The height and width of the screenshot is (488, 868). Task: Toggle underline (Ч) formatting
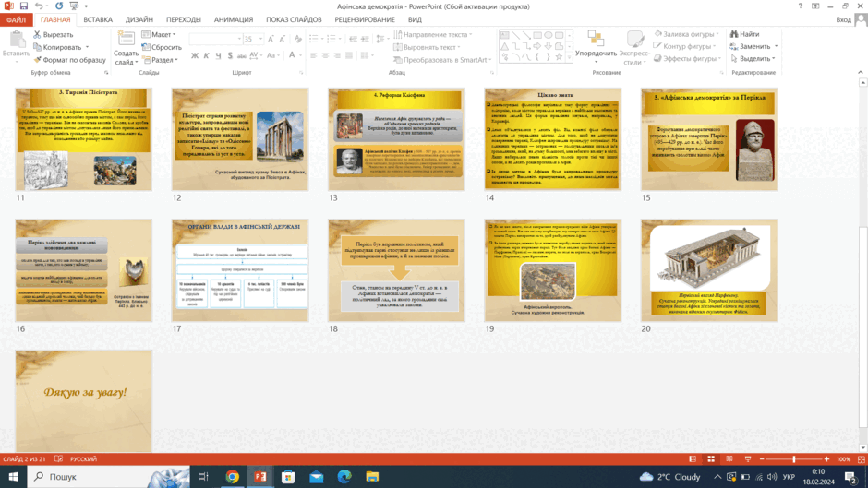point(218,55)
